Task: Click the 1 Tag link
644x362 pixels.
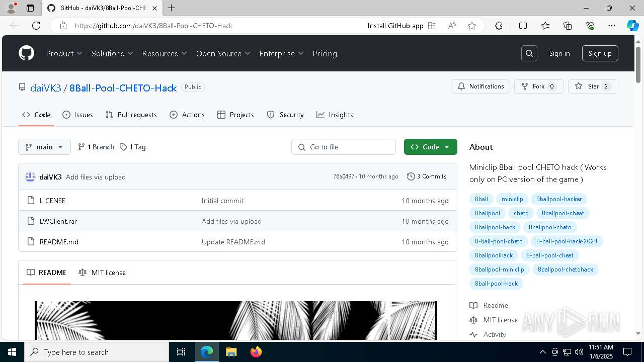Action: [132, 147]
